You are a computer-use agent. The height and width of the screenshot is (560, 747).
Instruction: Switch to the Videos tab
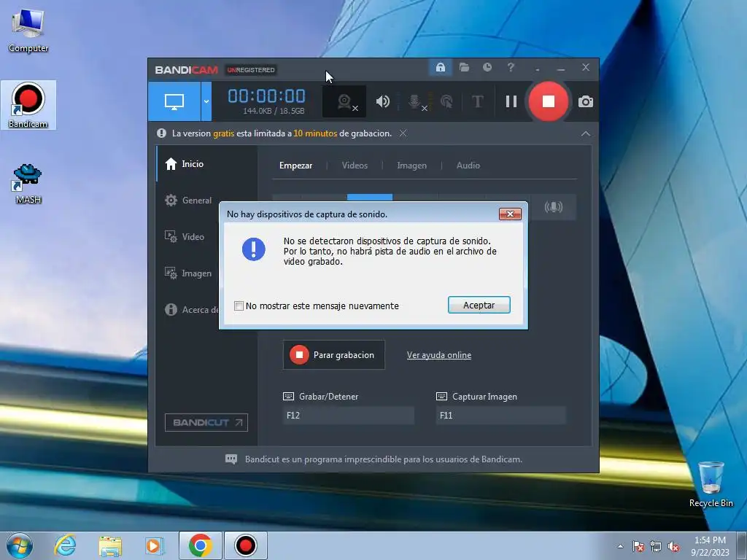click(355, 166)
